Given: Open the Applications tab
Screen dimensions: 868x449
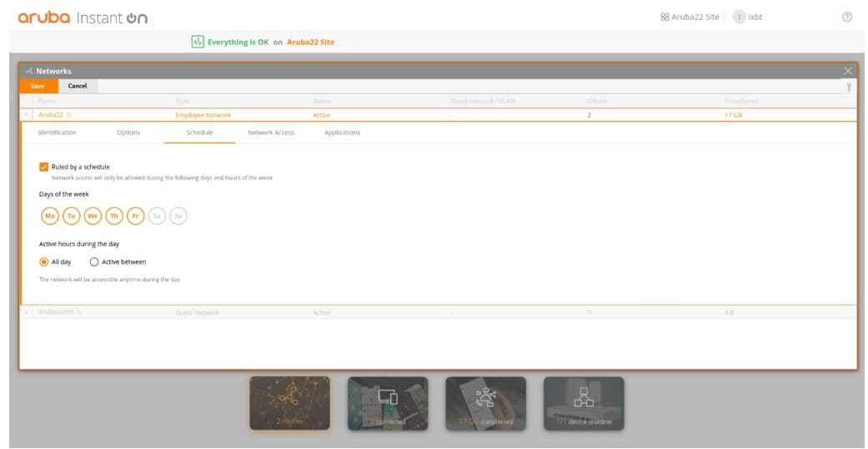Looking at the screenshot, I should click(342, 133).
